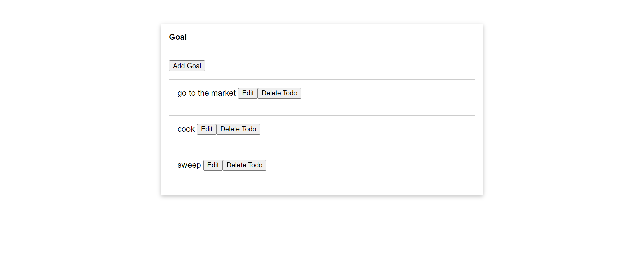Start editing the first todo item
The image size is (644, 262).
248,93
